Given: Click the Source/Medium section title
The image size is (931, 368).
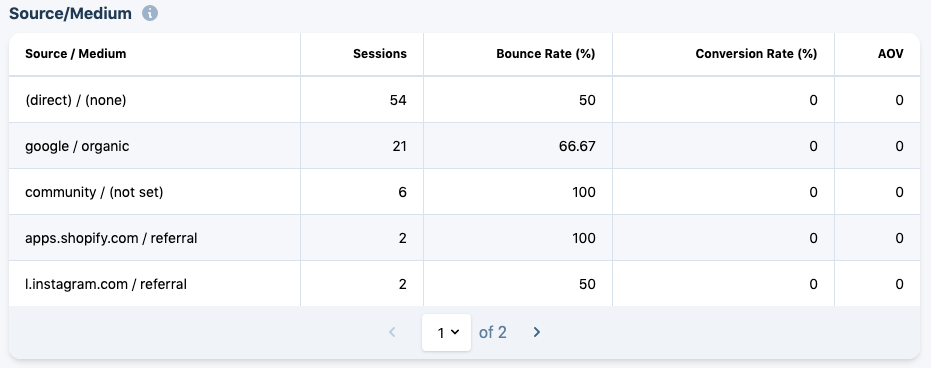Looking at the screenshot, I should coord(70,13).
